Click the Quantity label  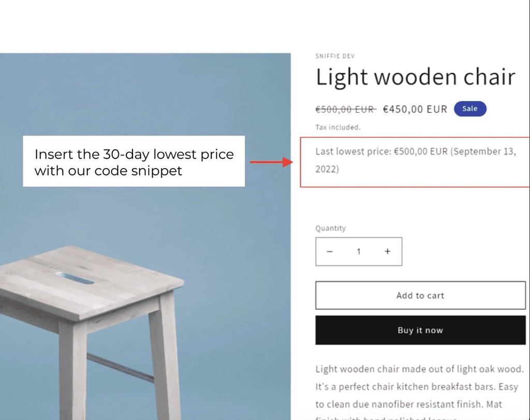click(x=331, y=228)
